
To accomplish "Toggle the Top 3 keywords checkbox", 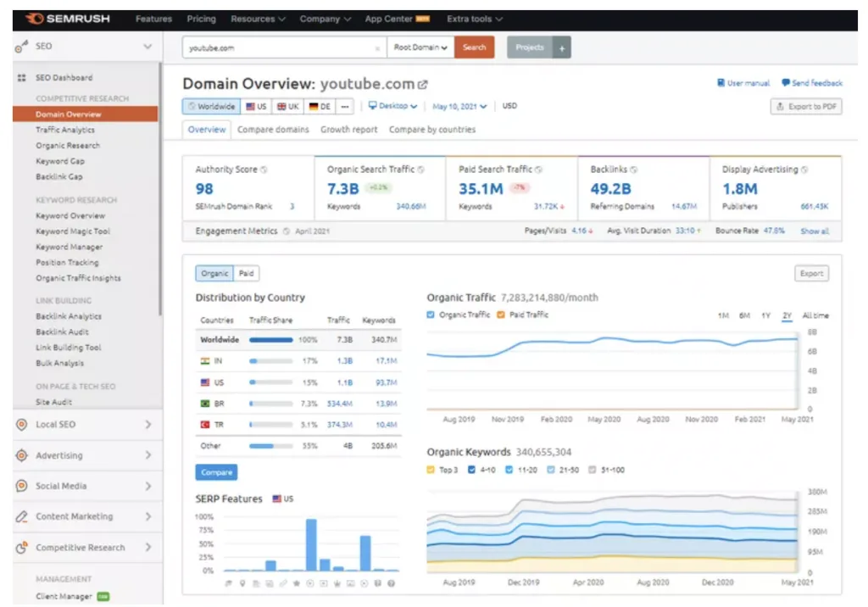I will click(431, 471).
